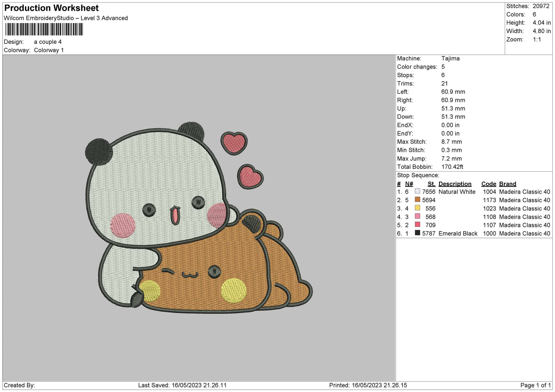This screenshot has height=392, width=555.
Task: Click the Description column header
Action: [455, 184]
